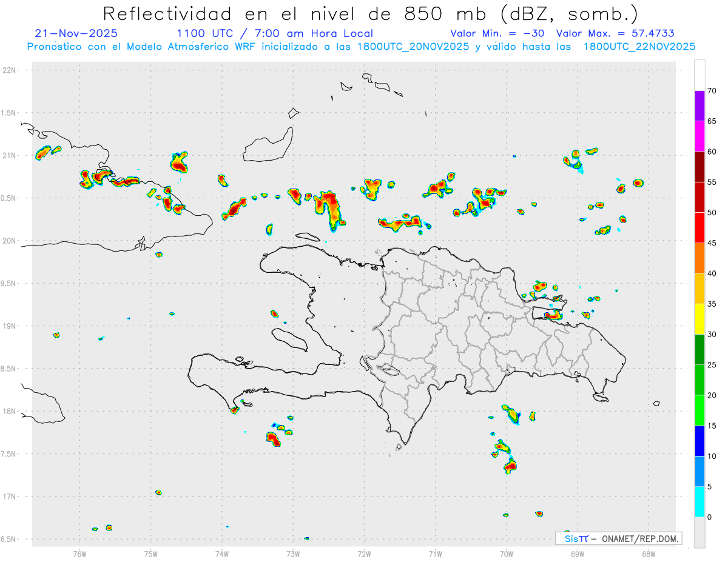This screenshot has width=728, height=562.
Task: Click the longitude axis label '71W'
Action: [x=435, y=554]
